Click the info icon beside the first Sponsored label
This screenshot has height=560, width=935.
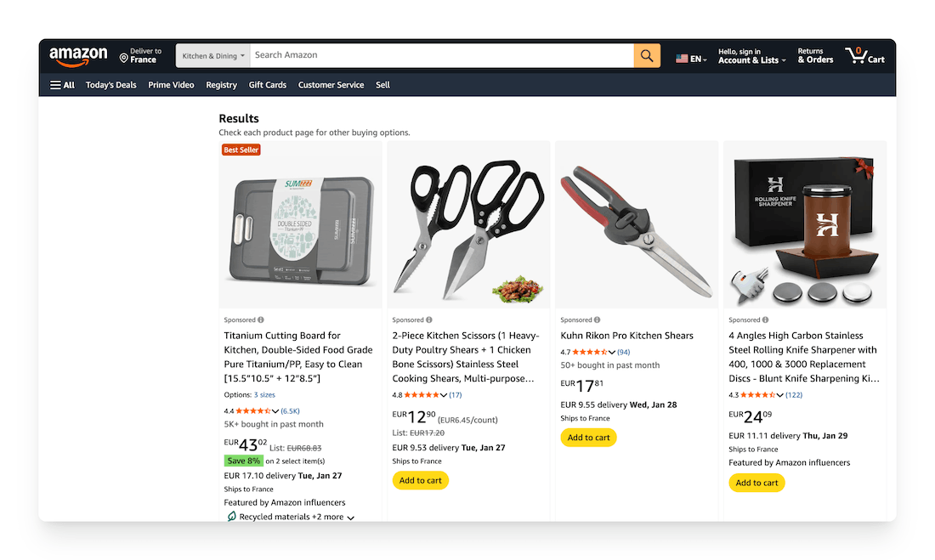[x=261, y=320]
